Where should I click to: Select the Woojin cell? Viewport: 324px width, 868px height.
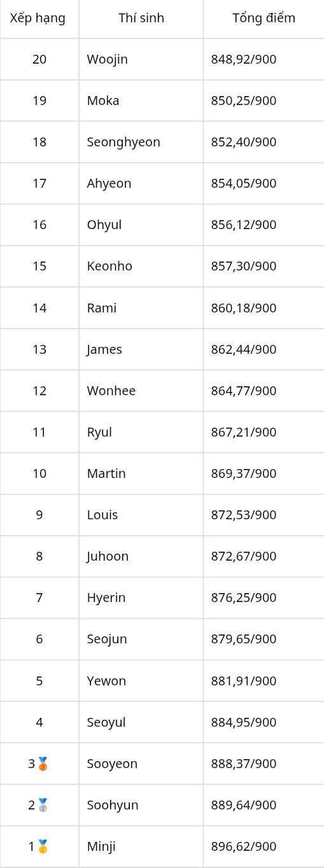point(141,59)
